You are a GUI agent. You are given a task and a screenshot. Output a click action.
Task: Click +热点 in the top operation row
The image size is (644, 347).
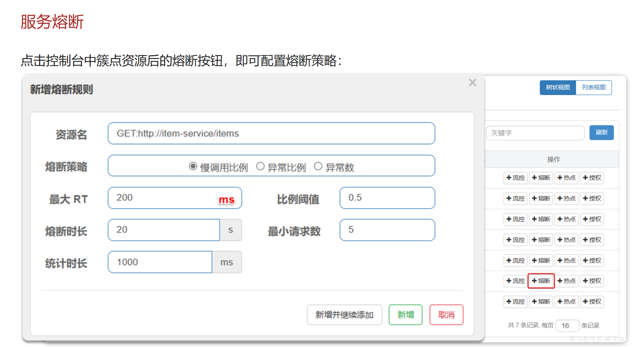[x=566, y=178]
